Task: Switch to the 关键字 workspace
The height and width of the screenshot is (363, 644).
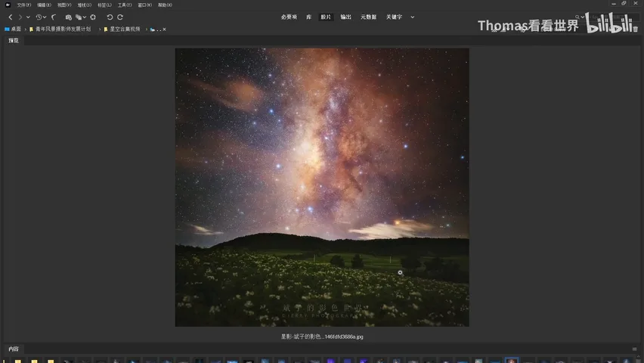Action: 394,17
